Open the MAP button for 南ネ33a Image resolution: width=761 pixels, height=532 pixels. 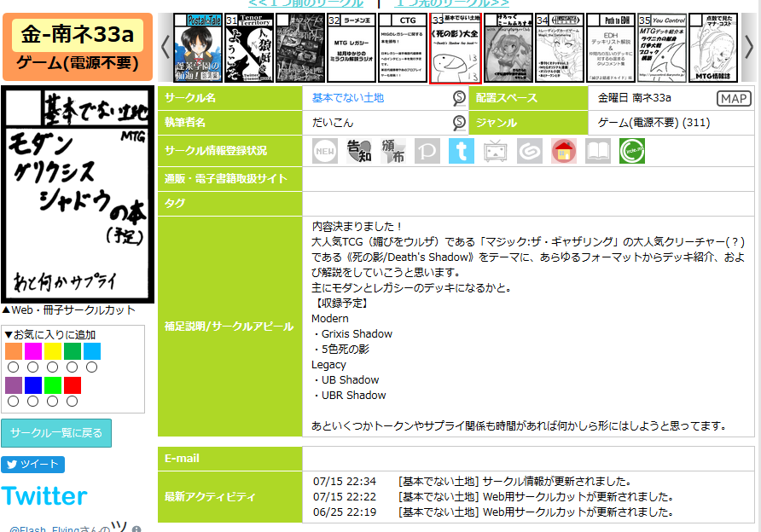(734, 98)
